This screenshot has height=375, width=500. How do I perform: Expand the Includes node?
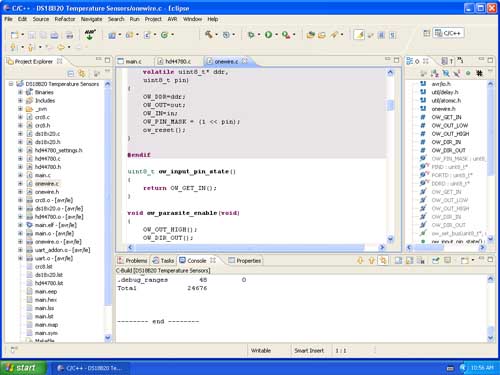click(20, 100)
